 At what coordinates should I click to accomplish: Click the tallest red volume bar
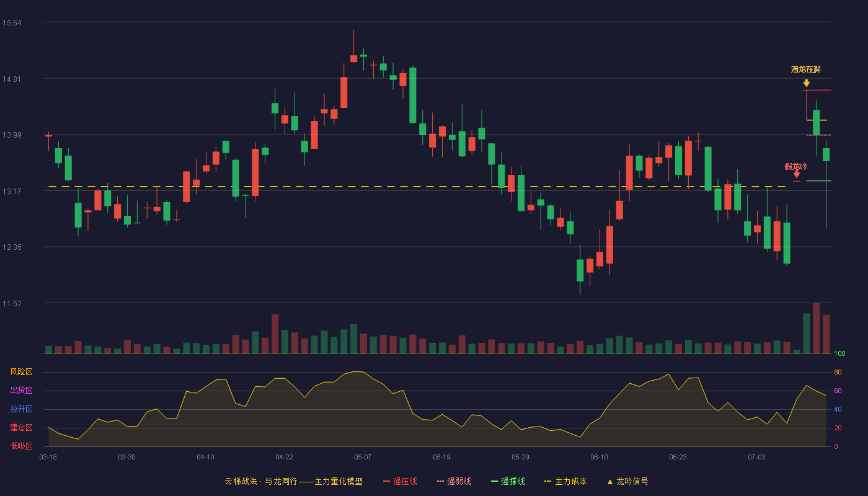pos(816,328)
